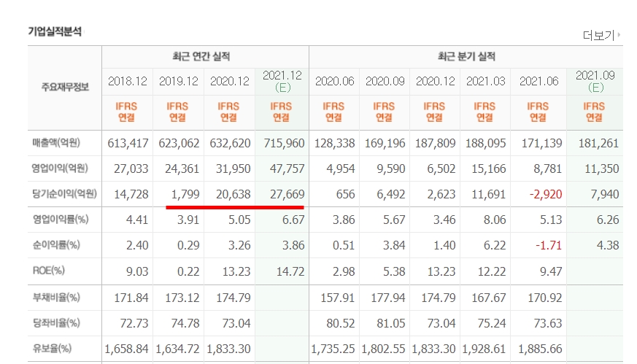Click the net income 20,638
The width and height of the screenshot is (637, 364).
pos(233,195)
